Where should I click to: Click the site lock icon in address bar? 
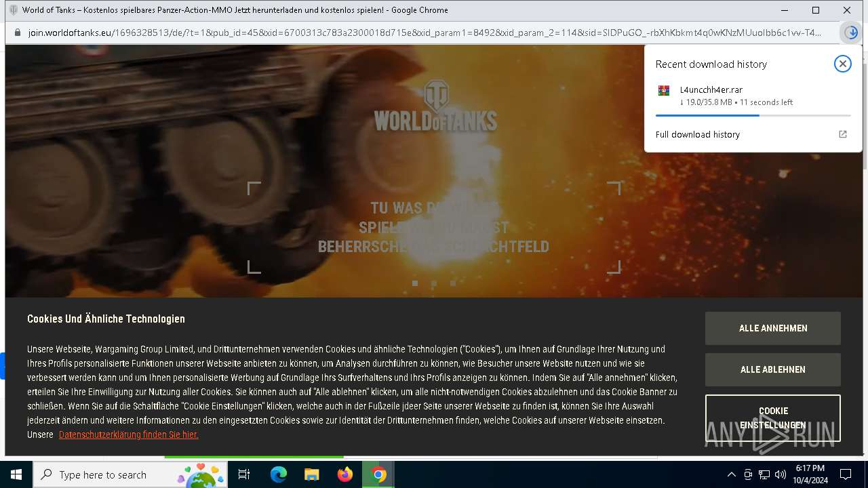[17, 32]
